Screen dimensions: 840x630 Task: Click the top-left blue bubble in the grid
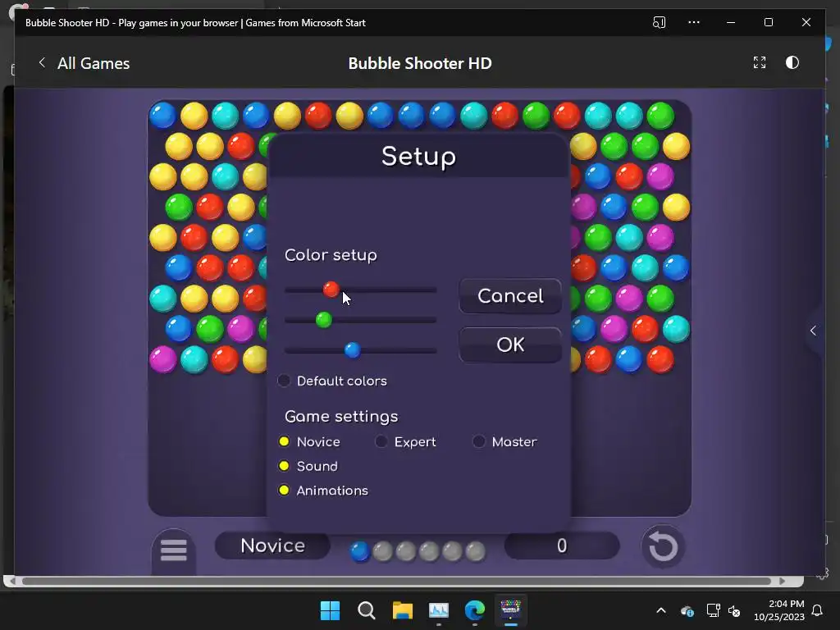coord(163,115)
